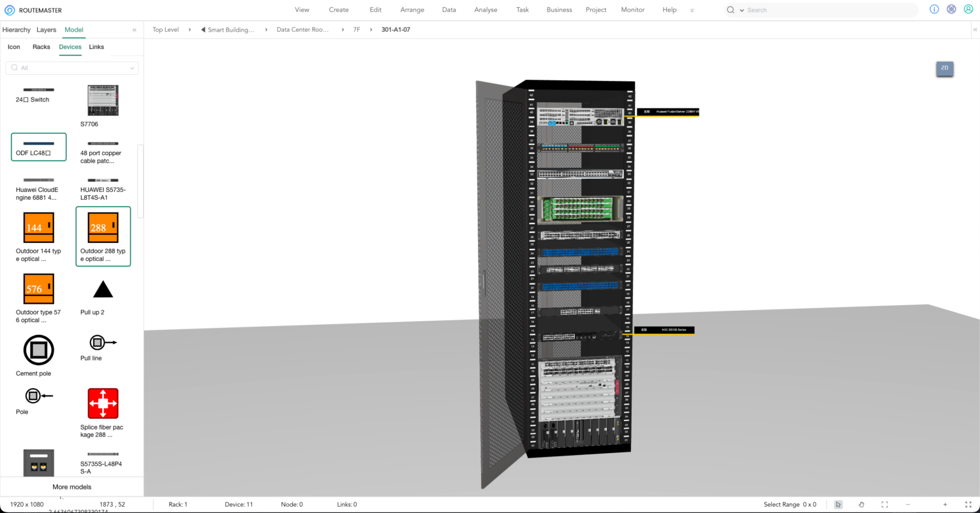Image resolution: width=980 pixels, height=513 pixels.
Task: Click the keyboard shortcuts command icon
Action: 951,10
